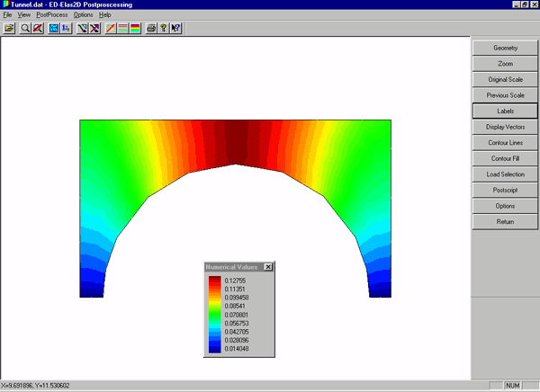Display vectors with the arrows icon
Viewport: 540px width, 392px height.
[110, 28]
